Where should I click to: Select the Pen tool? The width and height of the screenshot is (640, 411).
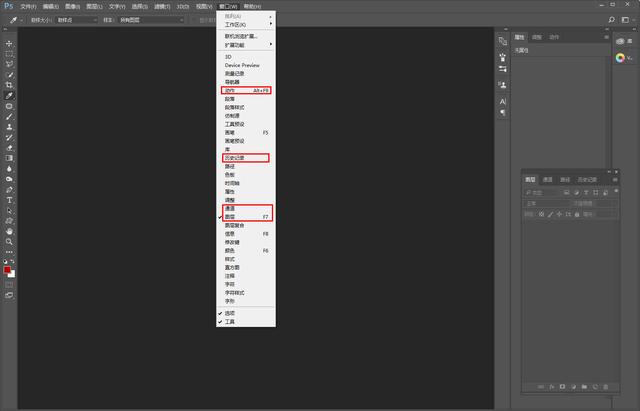(x=9, y=190)
